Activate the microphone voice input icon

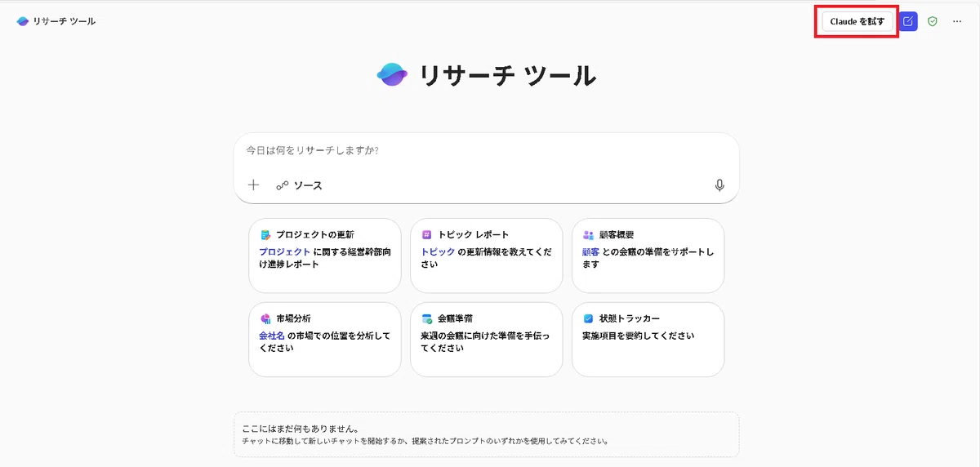point(719,185)
